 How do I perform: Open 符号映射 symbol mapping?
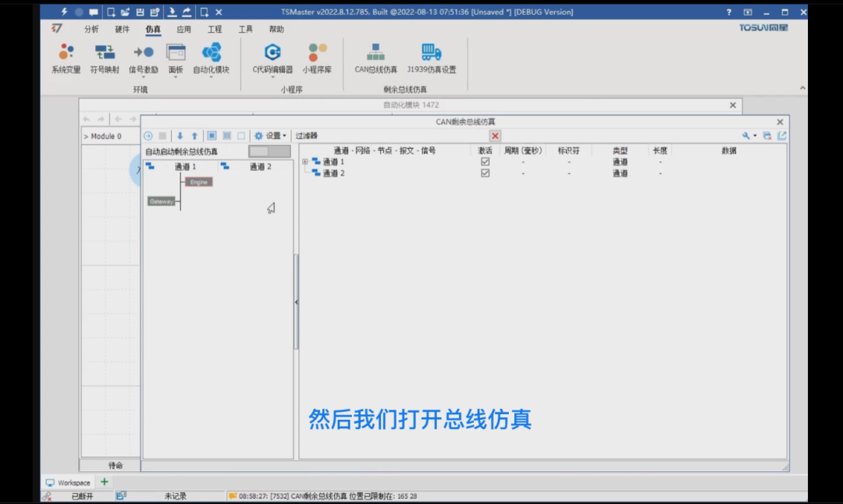pyautogui.click(x=105, y=59)
